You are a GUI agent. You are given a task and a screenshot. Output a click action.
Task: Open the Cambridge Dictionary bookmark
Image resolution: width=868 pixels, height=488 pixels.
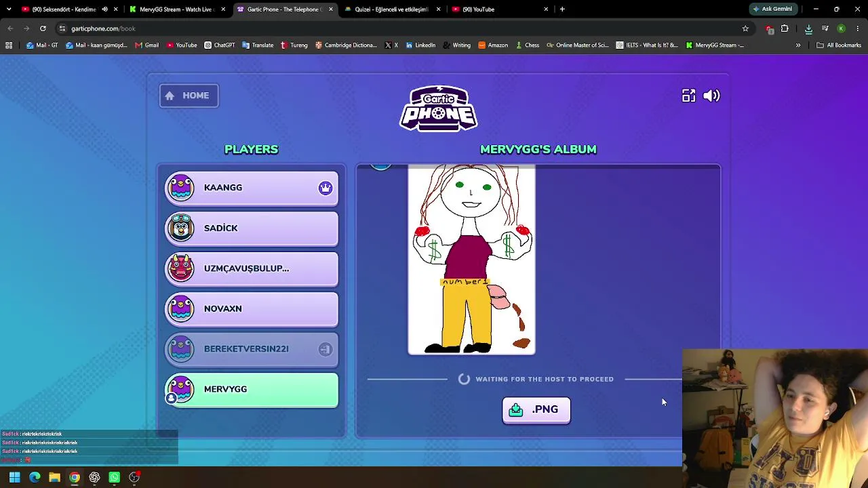346,45
